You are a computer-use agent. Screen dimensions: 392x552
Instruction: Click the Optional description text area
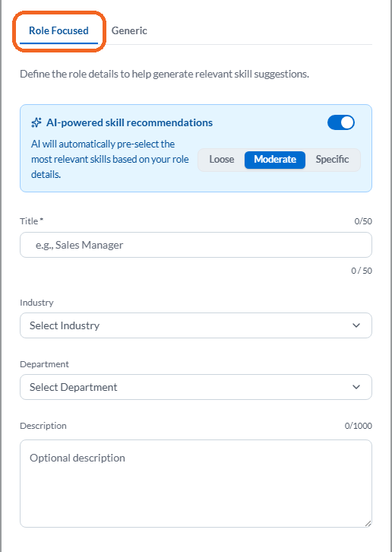(196, 484)
